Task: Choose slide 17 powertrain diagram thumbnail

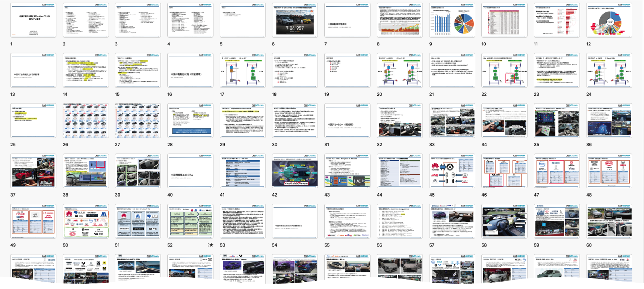Action: pos(243,70)
